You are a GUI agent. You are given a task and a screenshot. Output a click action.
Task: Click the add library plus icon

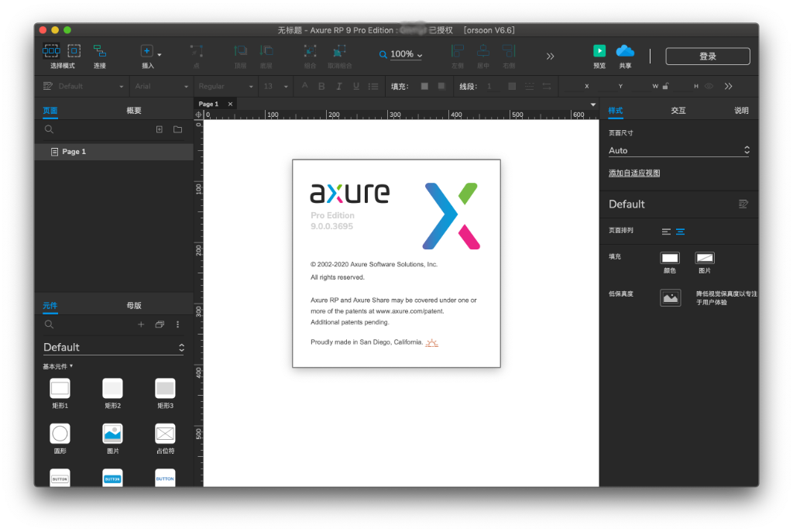[141, 324]
